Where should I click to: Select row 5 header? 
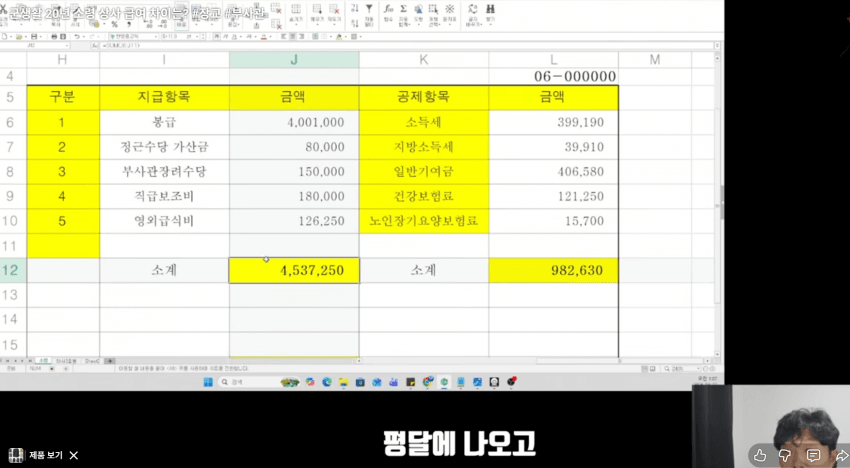13,98
